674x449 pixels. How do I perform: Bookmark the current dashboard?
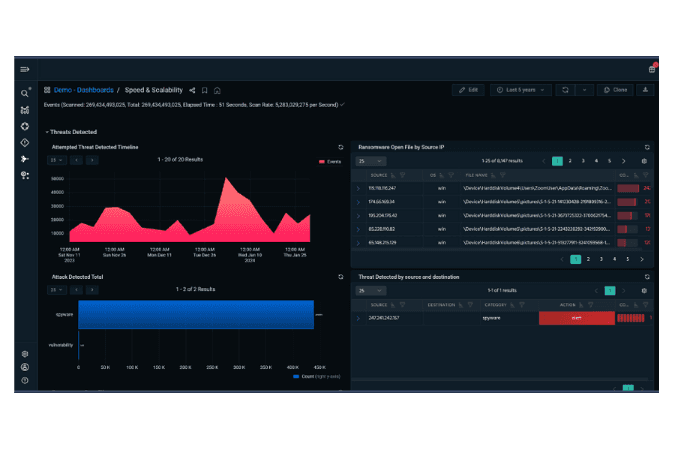pos(205,90)
